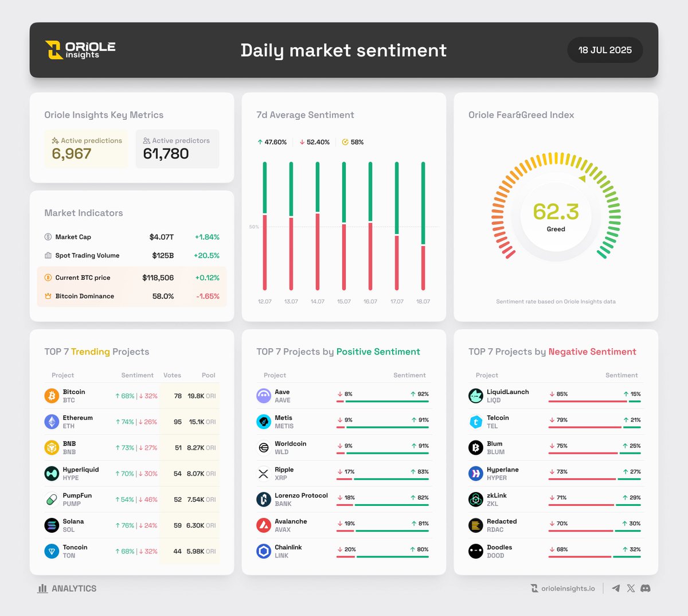The height and width of the screenshot is (616, 688).
Task: Click the TOP 7 Trending Projects title
Action: [97, 352]
